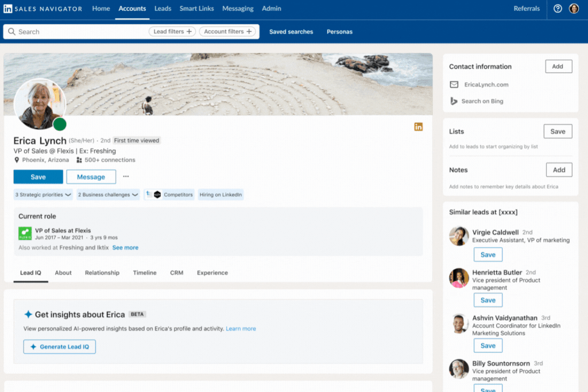588x392 pixels.
Task: Go to the Home menu
Action: pos(101,9)
